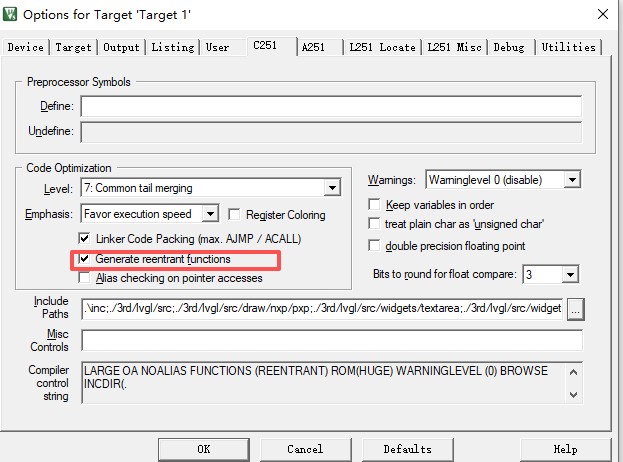
Task: Check Keep variables in order
Action: tap(375, 205)
